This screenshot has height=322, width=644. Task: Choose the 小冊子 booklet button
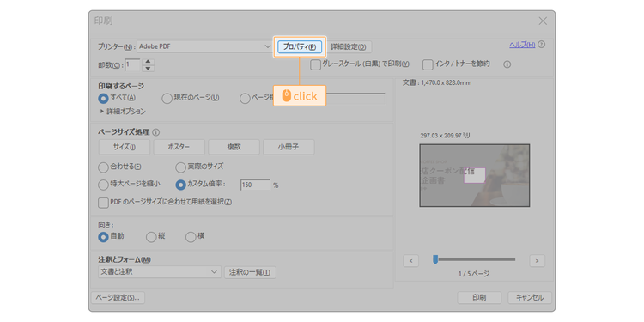289,147
